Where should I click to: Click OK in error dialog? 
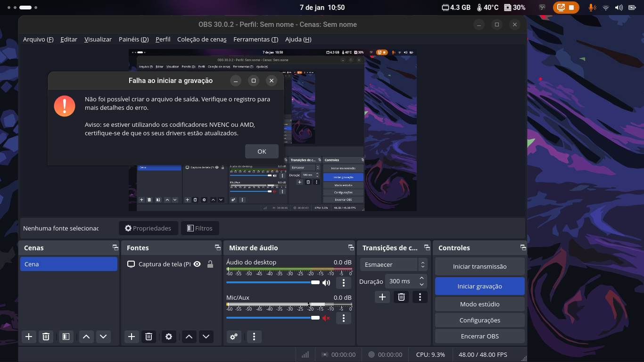point(262,151)
